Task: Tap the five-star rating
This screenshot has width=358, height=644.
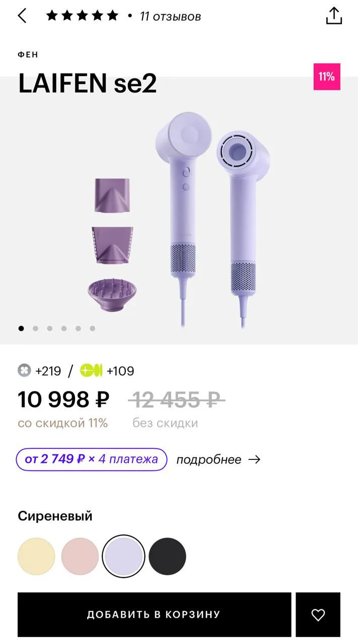Action: [82, 16]
